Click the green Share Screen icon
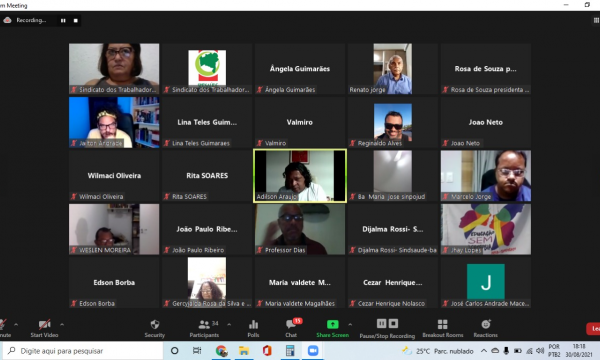The image size is (600, 360). point(333,324)
